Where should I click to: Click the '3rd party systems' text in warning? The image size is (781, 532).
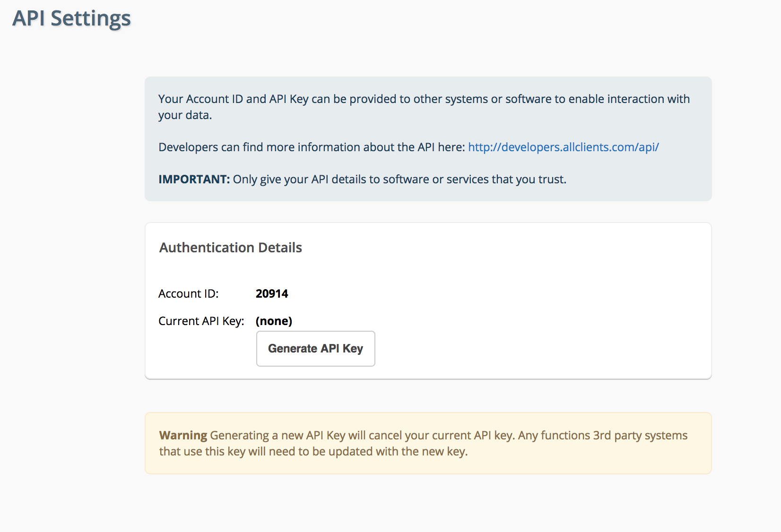[x=640, y=435]
